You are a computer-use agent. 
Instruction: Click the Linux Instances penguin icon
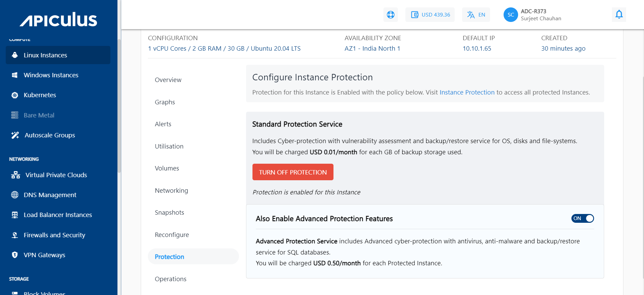coord(15,55)
